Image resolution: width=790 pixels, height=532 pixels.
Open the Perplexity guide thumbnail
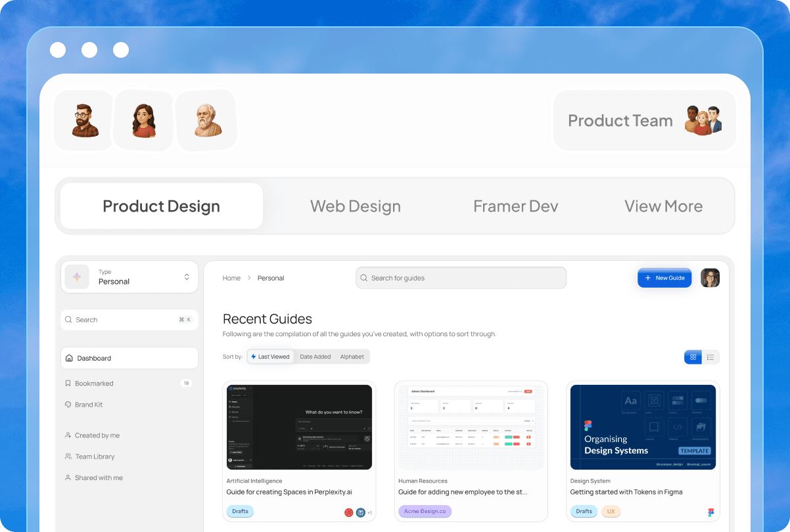click(x=300, y=427)
